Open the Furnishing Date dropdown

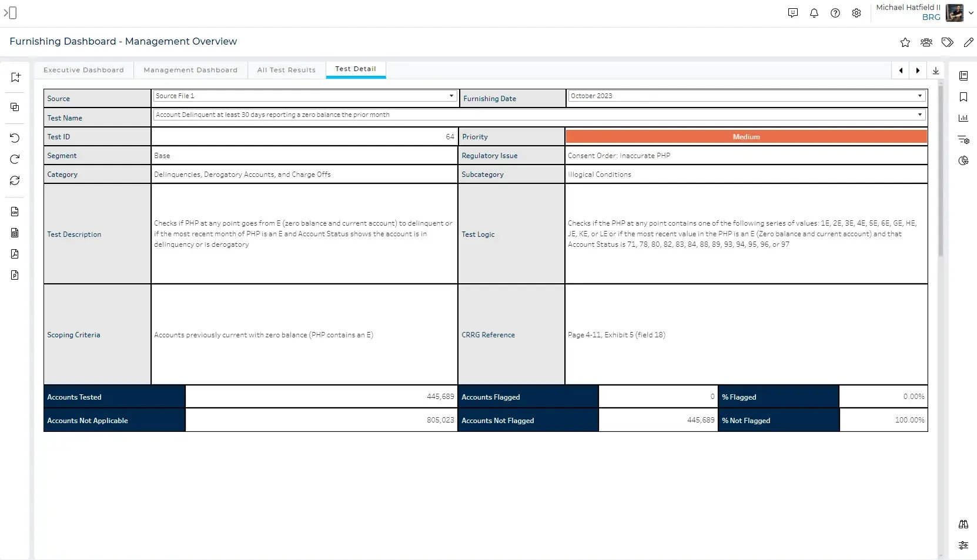[919, 96]
